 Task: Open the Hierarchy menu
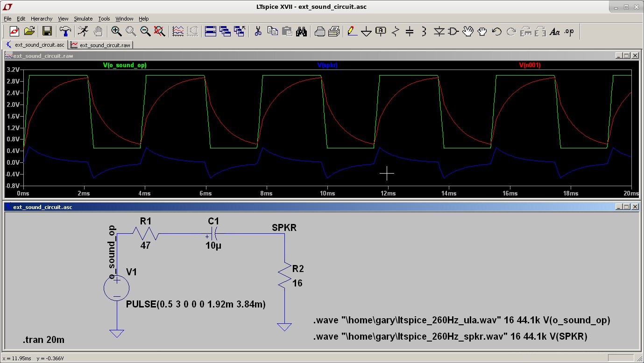[x=42, y=19]
